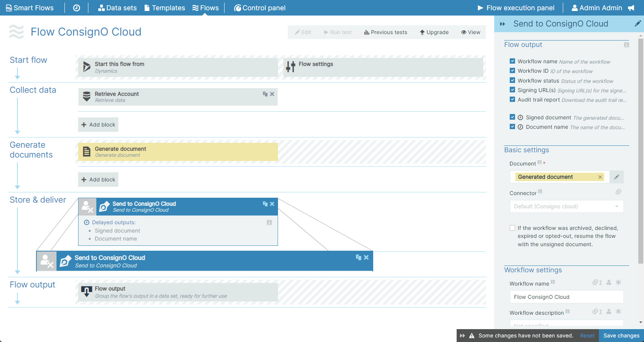Click the side panel vertical scrollbar

(x=641, y=151)
